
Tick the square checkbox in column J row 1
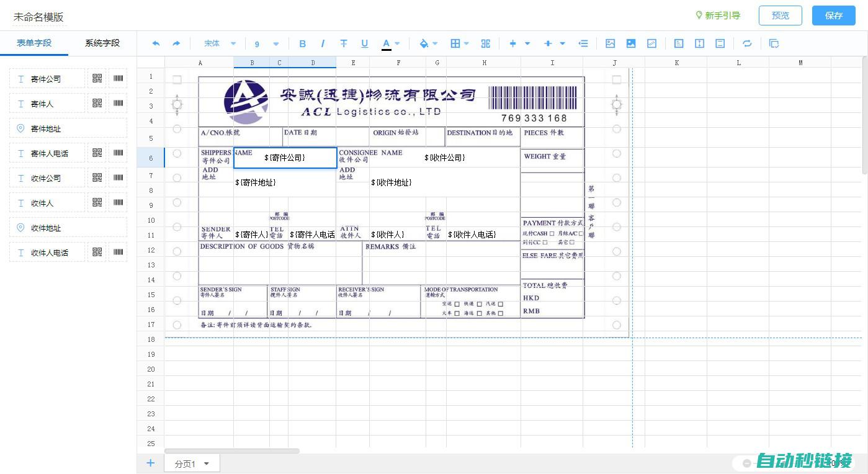(616, 79)
